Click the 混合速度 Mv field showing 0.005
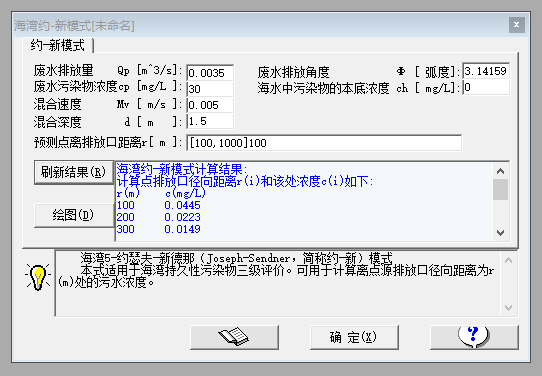 (x=210, y=105)
